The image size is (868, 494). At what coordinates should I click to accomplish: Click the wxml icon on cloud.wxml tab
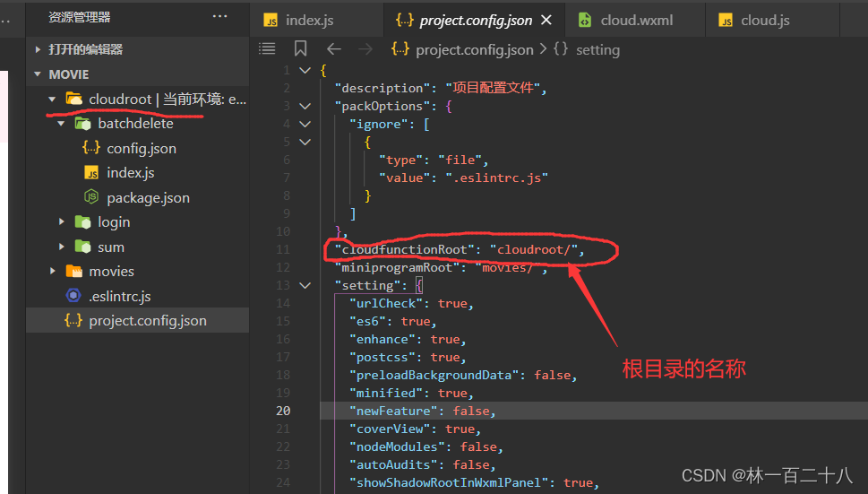(x=585, y=20)
